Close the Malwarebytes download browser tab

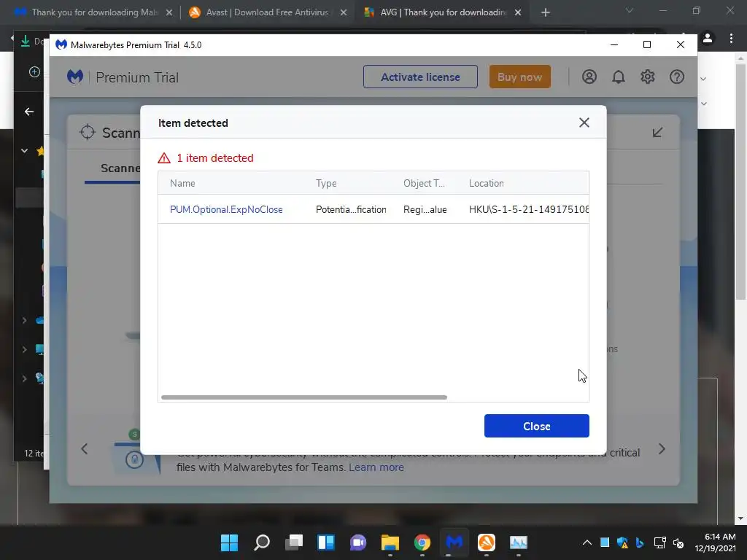pos(169,12)
